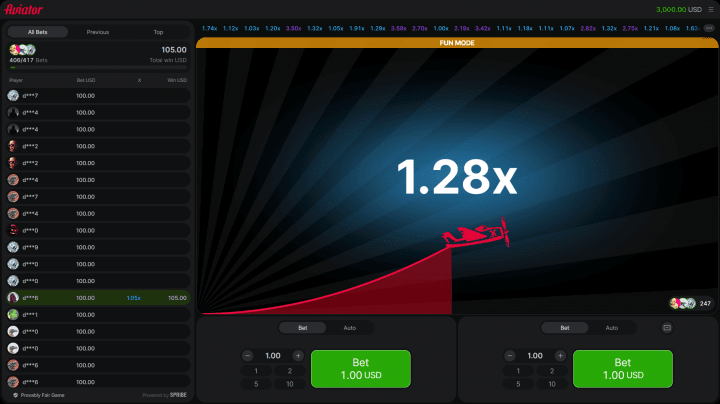Click the 1.28x current multiplier display
Image resolution: width=720 pixels, height=404 pixels.
[457, 177]
